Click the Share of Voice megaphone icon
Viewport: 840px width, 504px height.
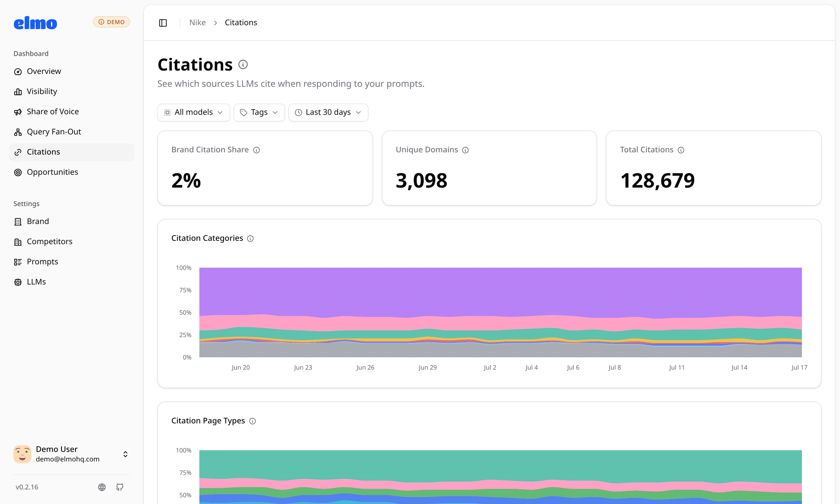point(18,112)
